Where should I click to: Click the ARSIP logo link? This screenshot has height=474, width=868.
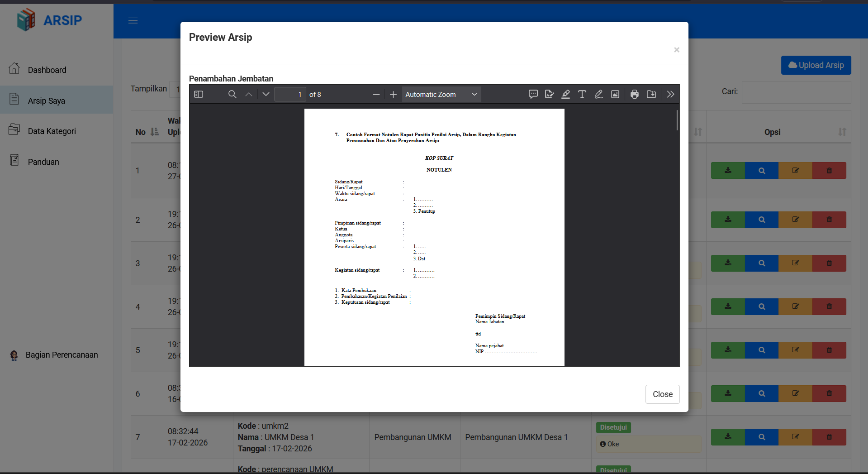49,20
